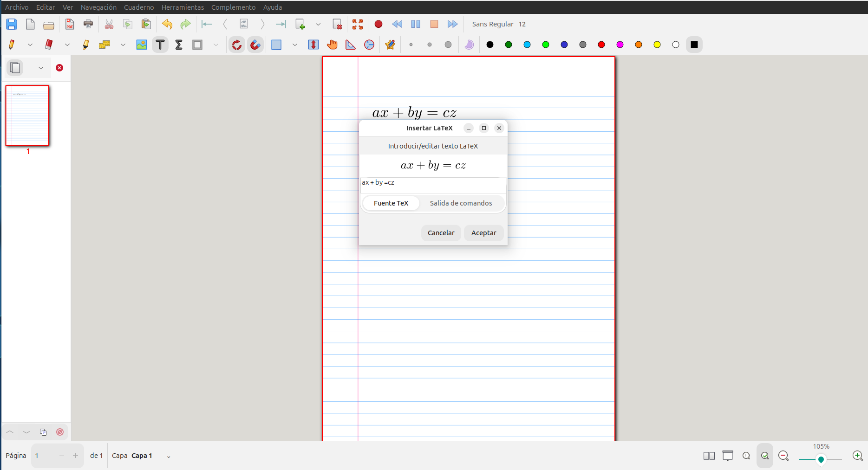Switch to Fuente TeX tab

click(x=391, y=203)
